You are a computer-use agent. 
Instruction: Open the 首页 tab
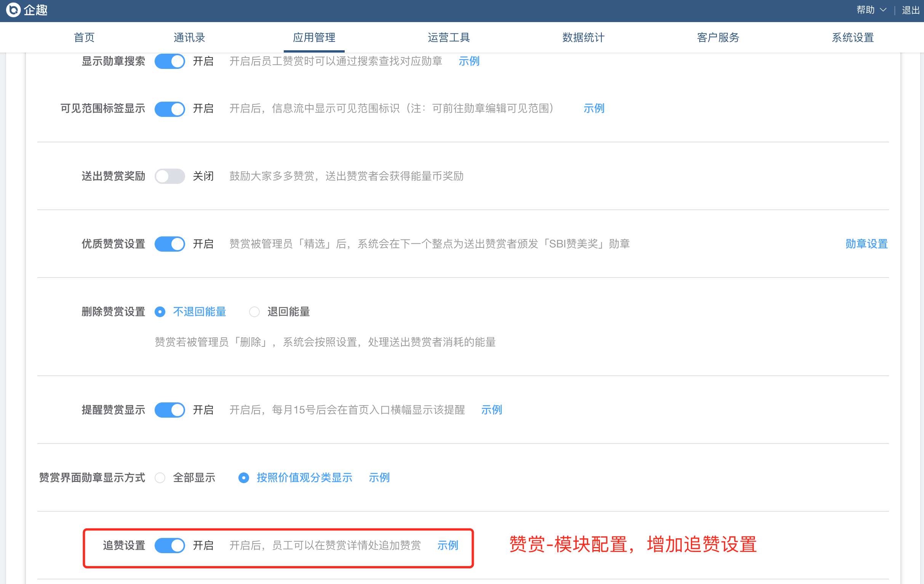(x=84, y=37)
